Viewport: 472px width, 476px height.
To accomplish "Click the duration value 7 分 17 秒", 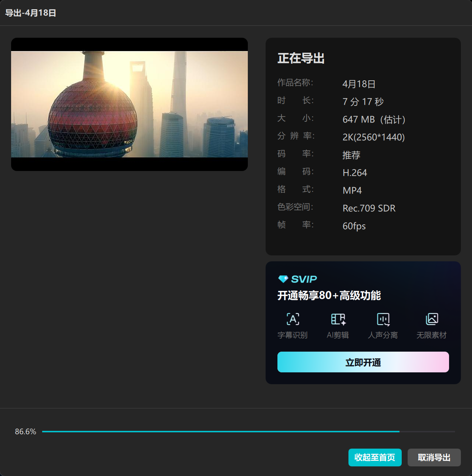I will [363, 102].
